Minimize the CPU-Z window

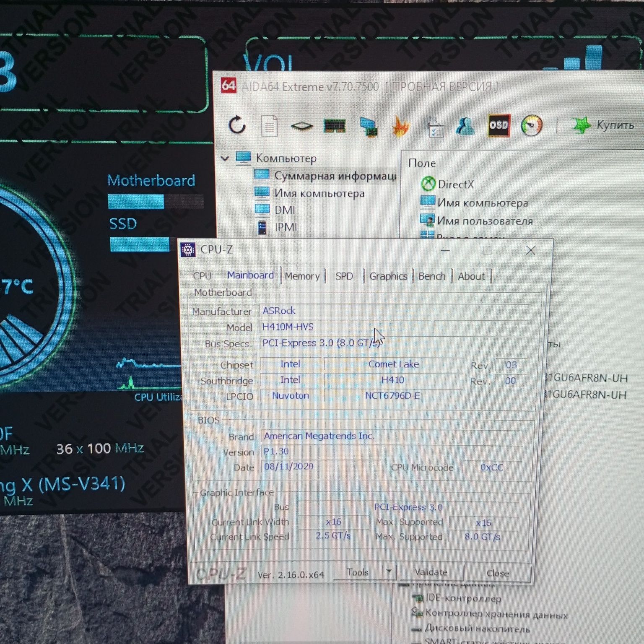(x=445, y=250)
